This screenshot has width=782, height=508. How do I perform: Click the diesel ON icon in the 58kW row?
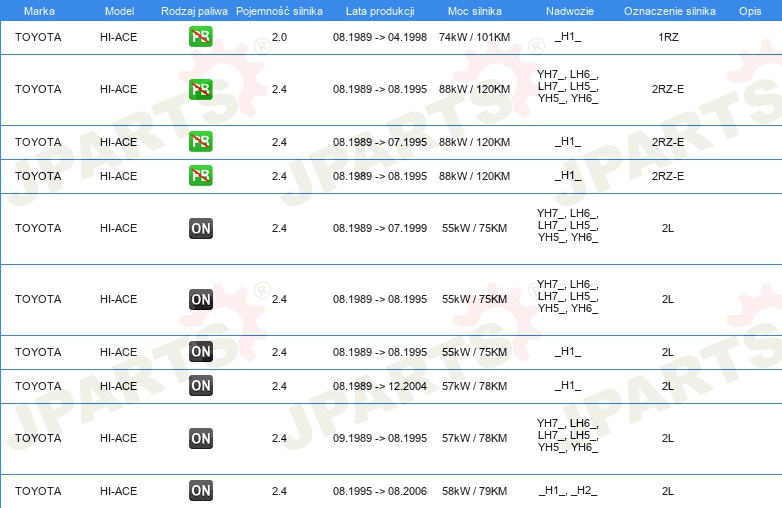(200, 491)
